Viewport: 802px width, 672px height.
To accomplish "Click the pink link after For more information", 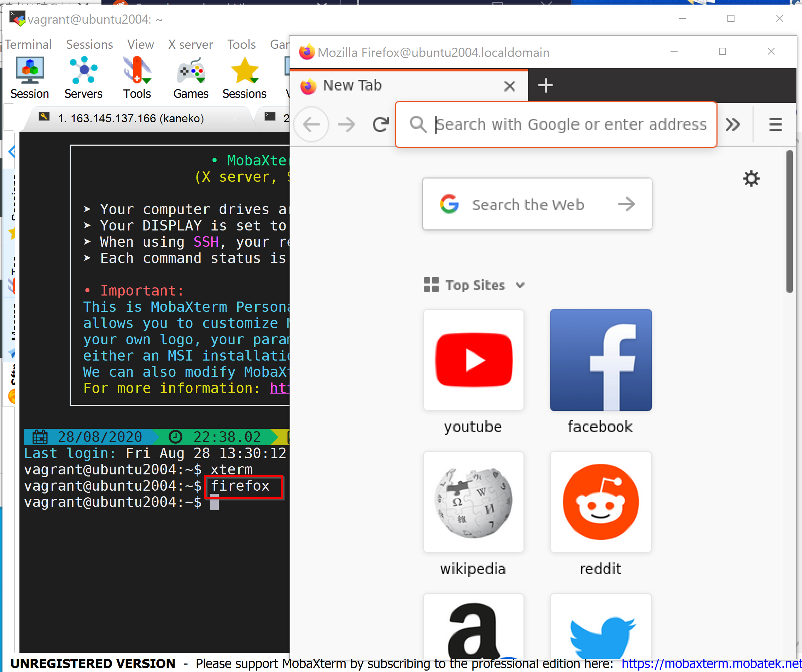I will tap(280, 388).
